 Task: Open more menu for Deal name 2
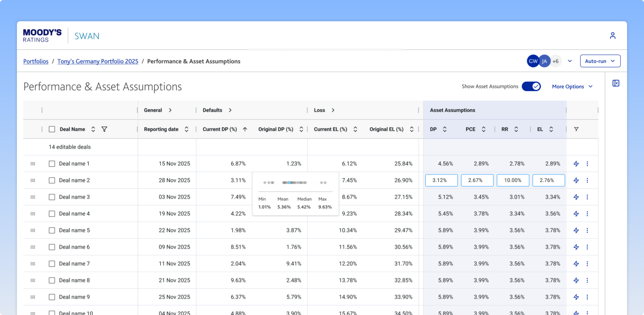tap(587, 180)
